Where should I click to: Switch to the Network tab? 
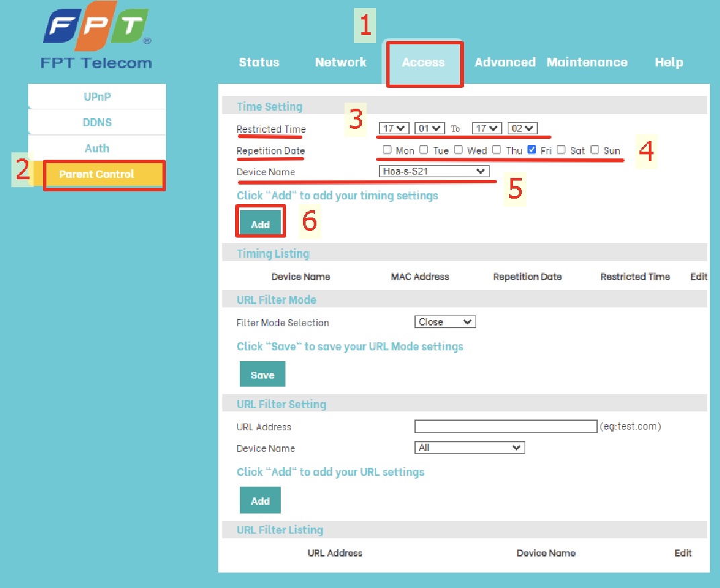(x=341, y=62)
